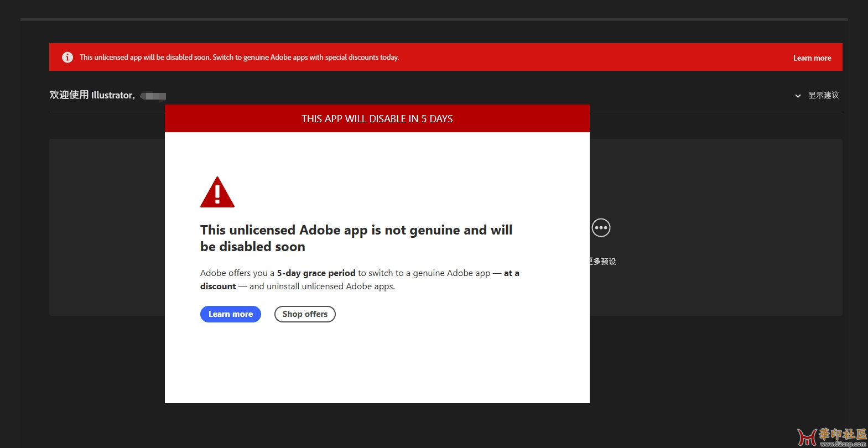
Task: Open the Shop offers button
Action: pyautogui.click(x=305, y=314)
